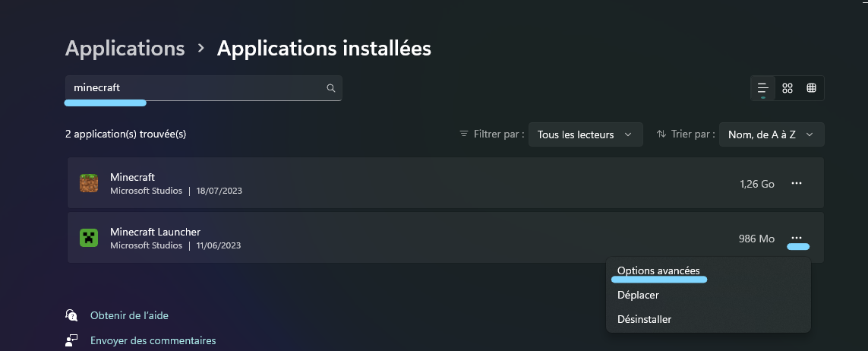This screenshot has width=868, height=351.
Task: Choose 'Désinstaller' in the context menu
Action: [x=644, y=319]
